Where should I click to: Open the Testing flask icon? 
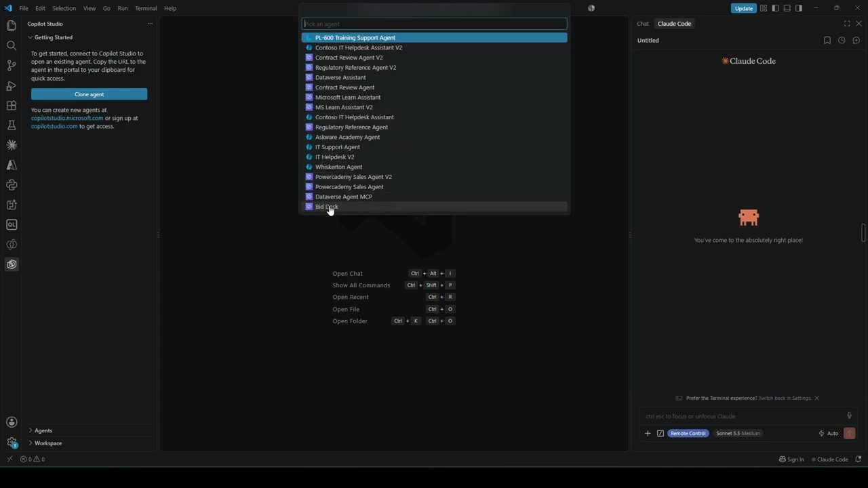[12, 125]
